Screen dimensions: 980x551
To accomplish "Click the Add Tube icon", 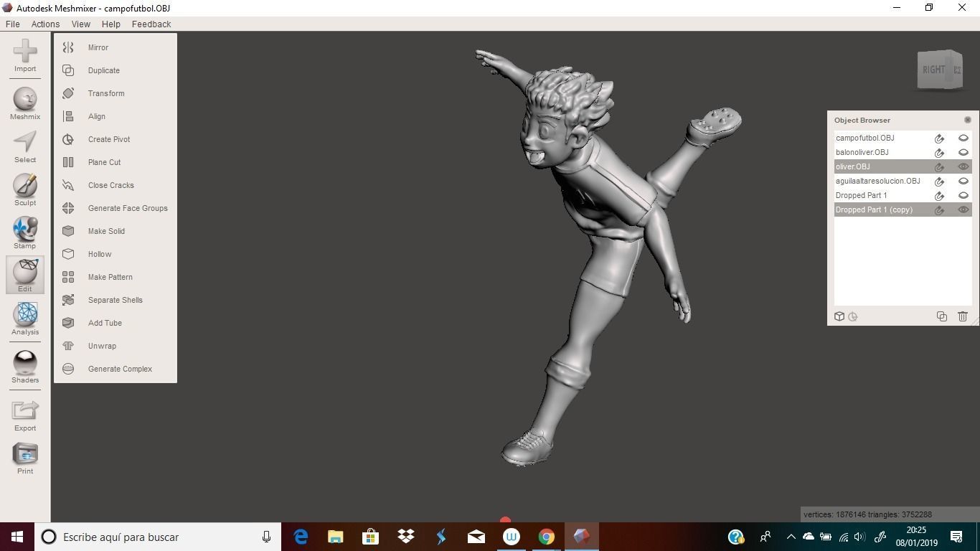I will coord(68,323).
